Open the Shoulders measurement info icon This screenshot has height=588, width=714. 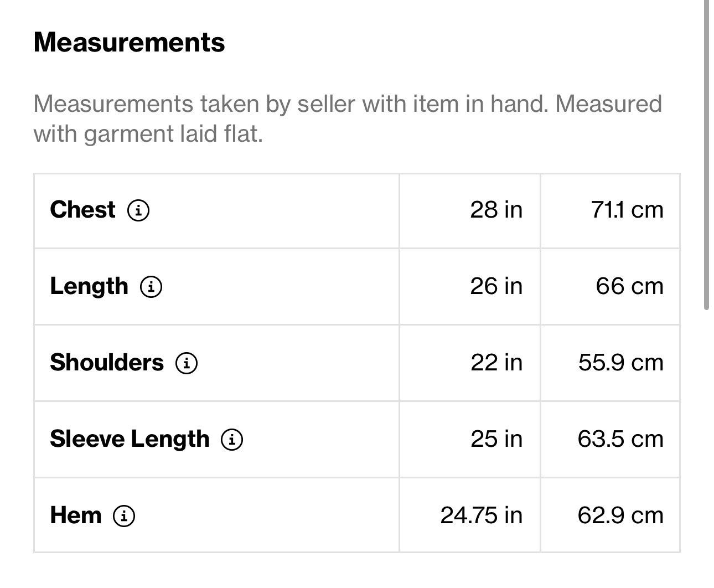(x=187, y=363)
